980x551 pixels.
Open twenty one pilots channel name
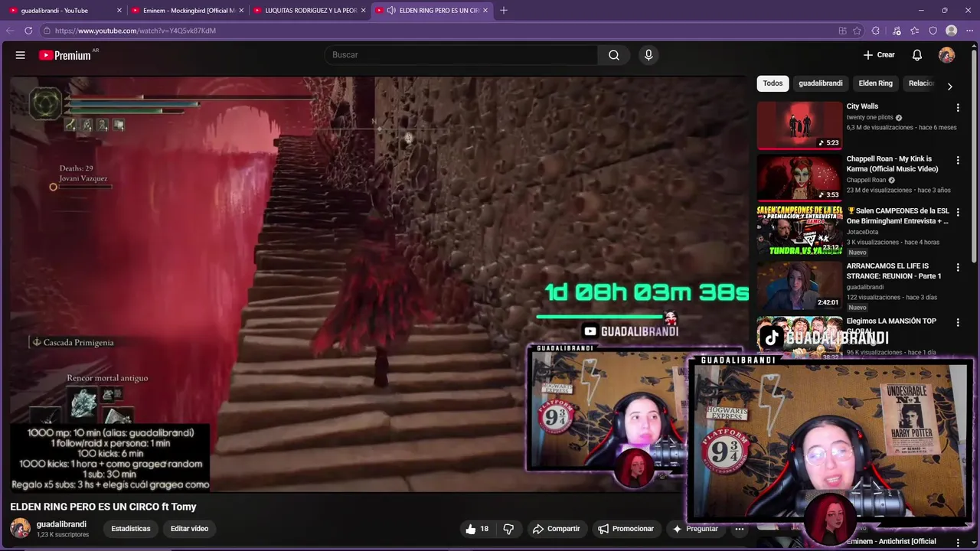pyautogui.click(x=870, y=118)
